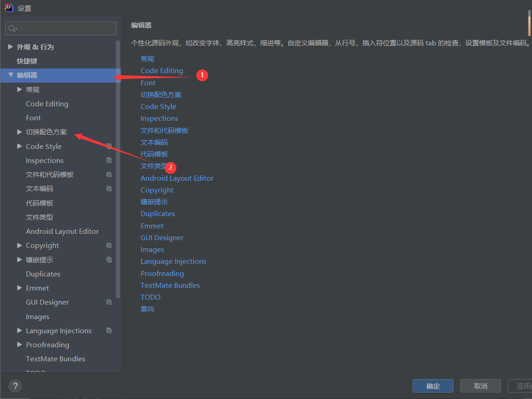Select 文件类型 in the settings tree
532x399 pixels.
click(39, 217)
